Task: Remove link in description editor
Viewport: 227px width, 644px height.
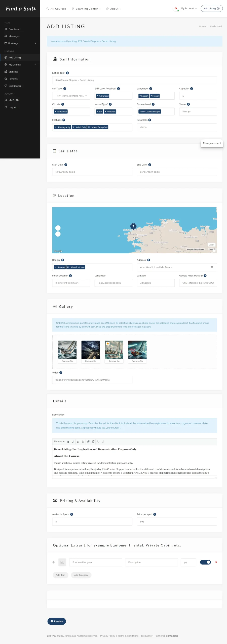Action: click(93, 442)
